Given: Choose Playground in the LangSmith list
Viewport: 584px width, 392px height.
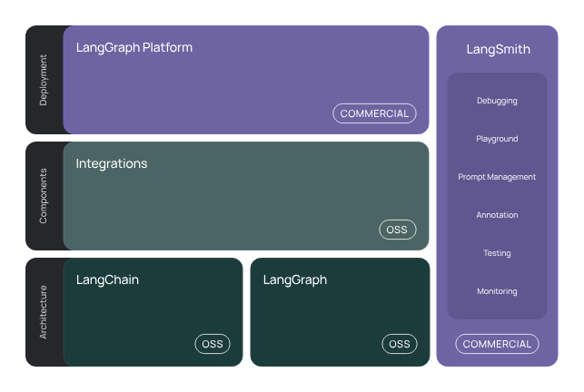Looking at the screenshot, I should (x=497, y=139).
